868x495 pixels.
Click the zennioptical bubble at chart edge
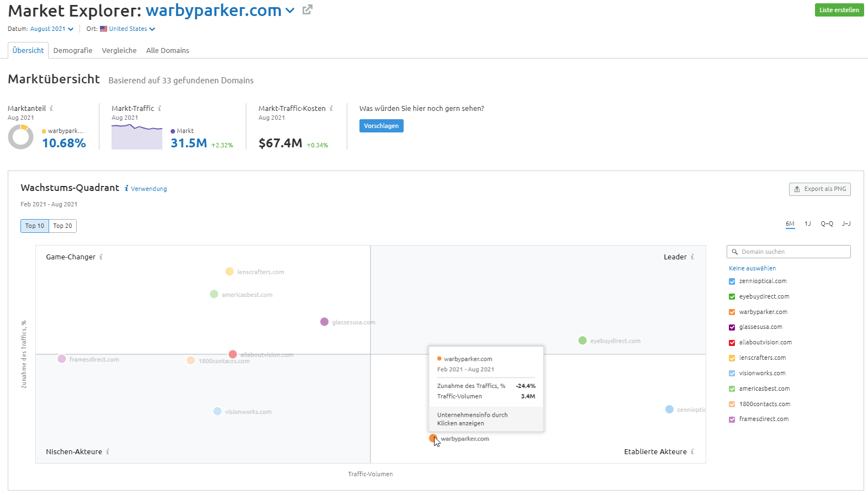[669, 409]
